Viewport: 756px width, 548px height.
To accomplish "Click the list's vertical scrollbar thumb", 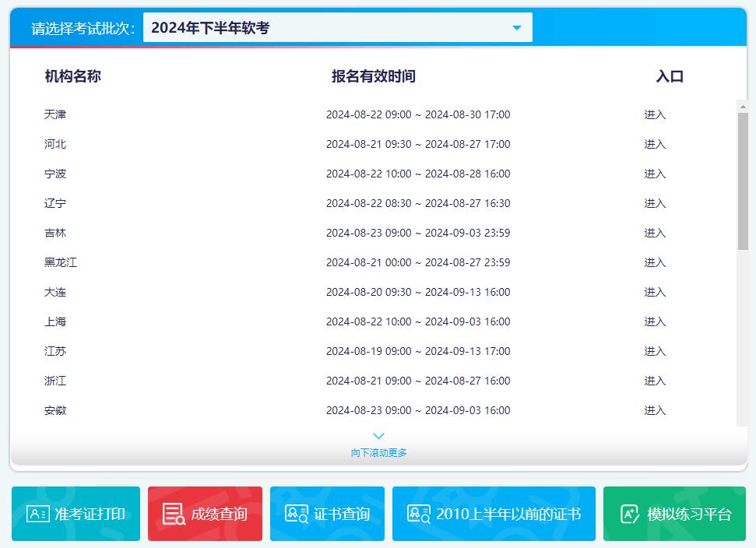I will pos(743,181).
